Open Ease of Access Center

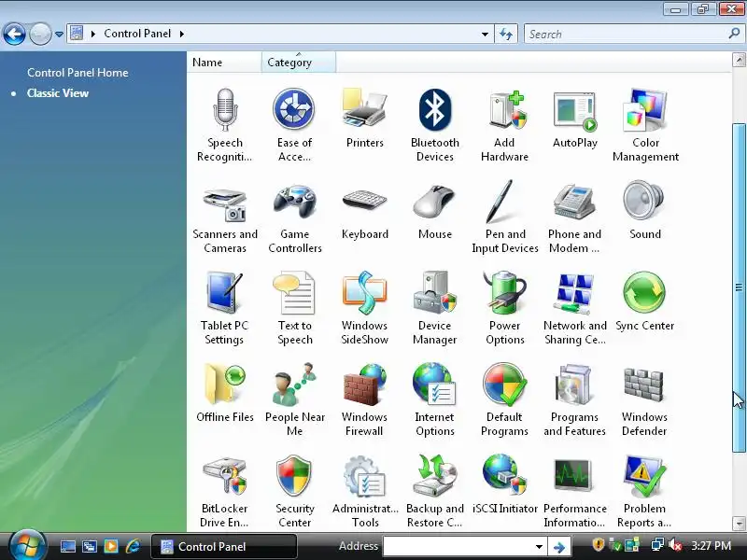coord(294,125)
